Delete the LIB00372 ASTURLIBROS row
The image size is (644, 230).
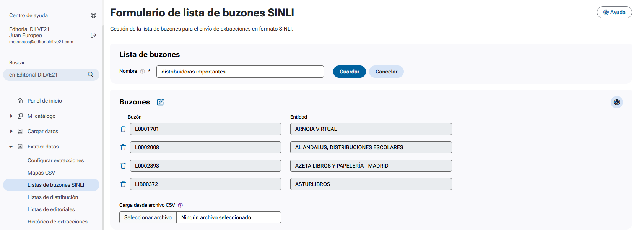pos(123,184)
